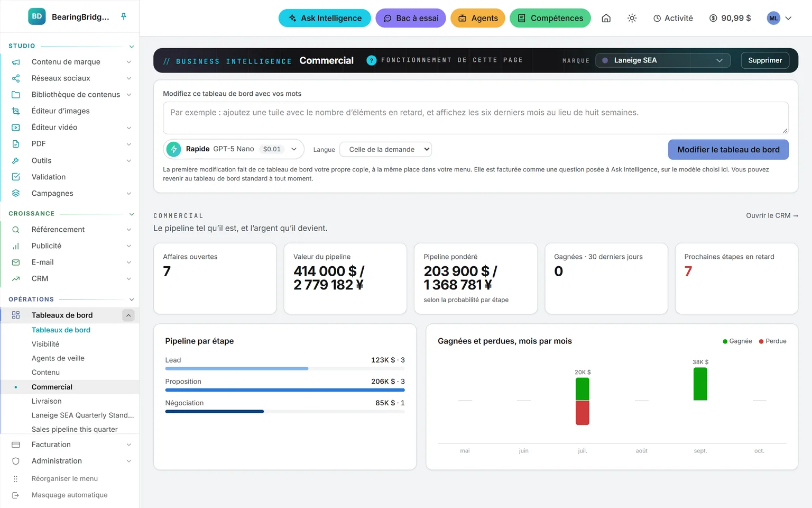The image size is (812, 508).
Task: Click the Supprimer button
Action: click(x=765, y=60)
